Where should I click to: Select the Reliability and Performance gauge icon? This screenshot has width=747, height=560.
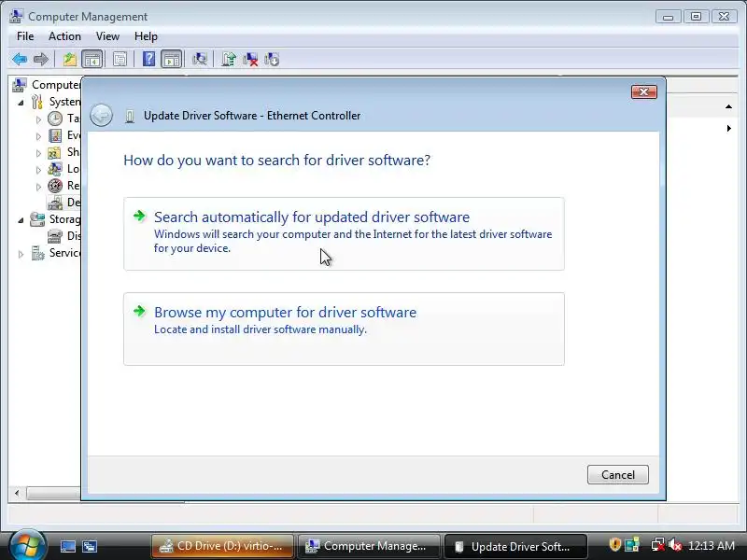pyautogui.click(x=55, y=186)
